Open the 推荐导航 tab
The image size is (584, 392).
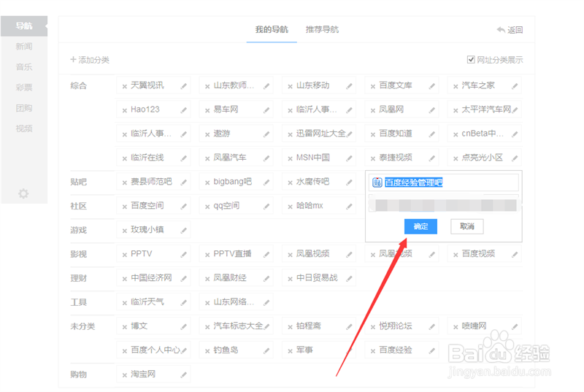pos(322,29)
